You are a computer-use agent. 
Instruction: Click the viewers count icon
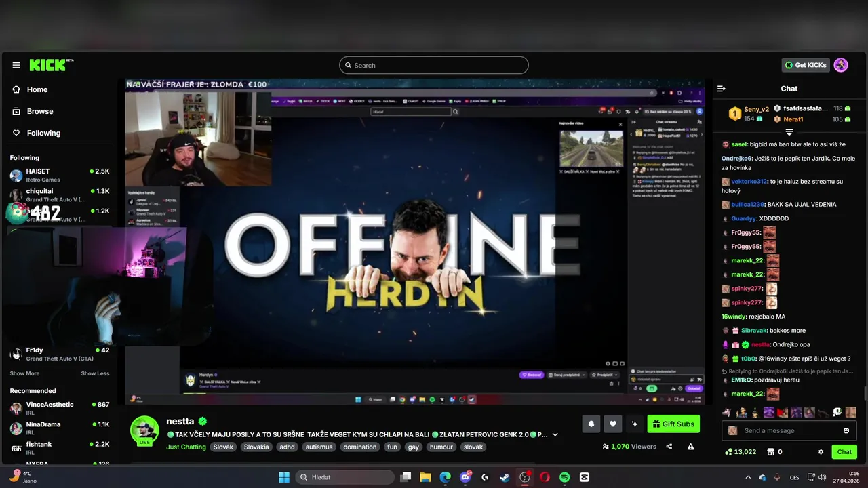pos(606,447)
